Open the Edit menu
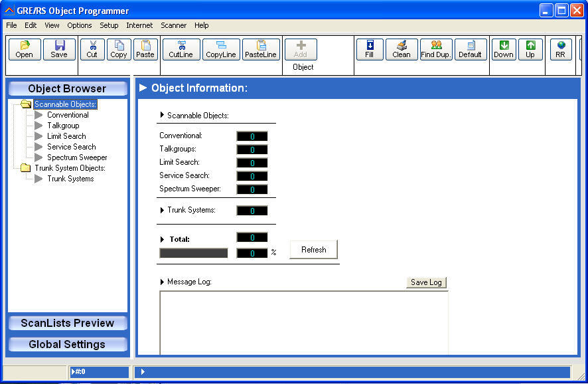Screen dimensions: 588x384 [x=31, y=25]
